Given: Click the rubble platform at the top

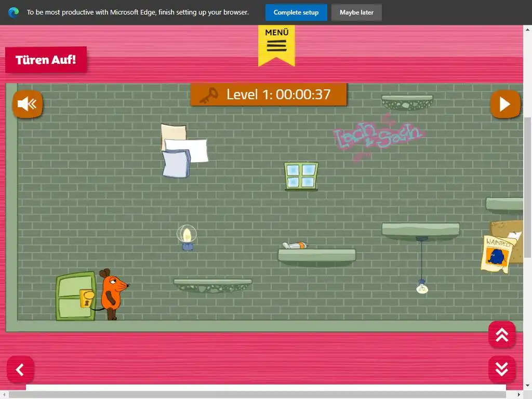Looking at the screenshot, I should click(407, 102).
